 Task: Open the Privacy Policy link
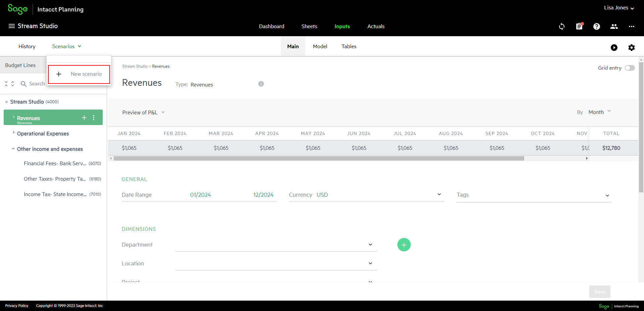pos(16,306)
